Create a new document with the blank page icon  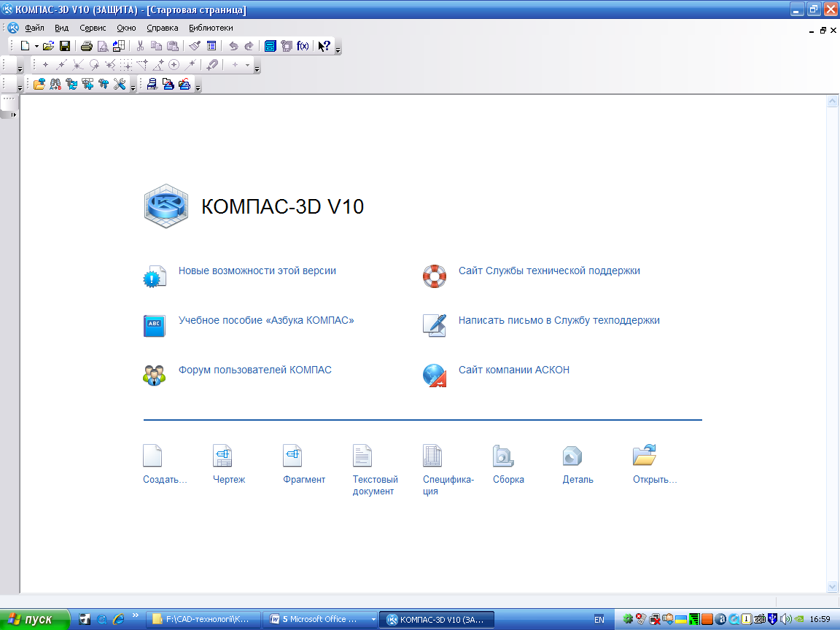[25, 46]
